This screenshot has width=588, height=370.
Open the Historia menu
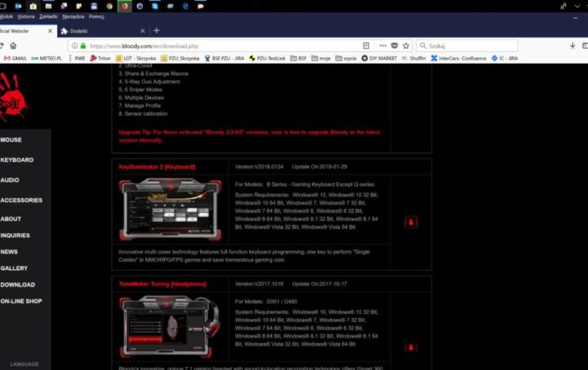point(26,17)
